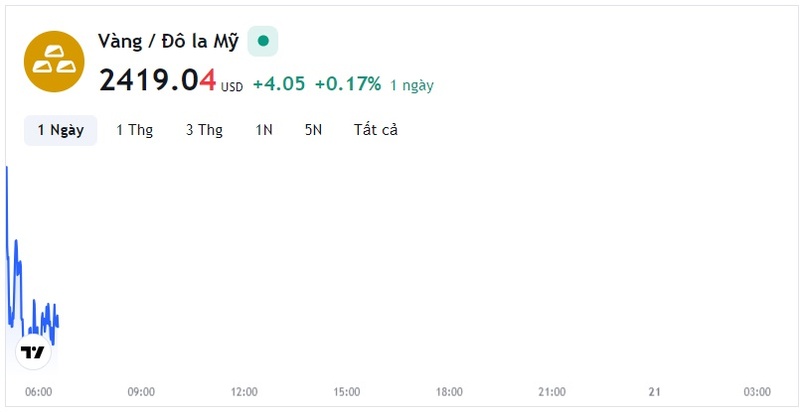
Task: Select the 1 Ngày time range
Action: tap(61, 131)
